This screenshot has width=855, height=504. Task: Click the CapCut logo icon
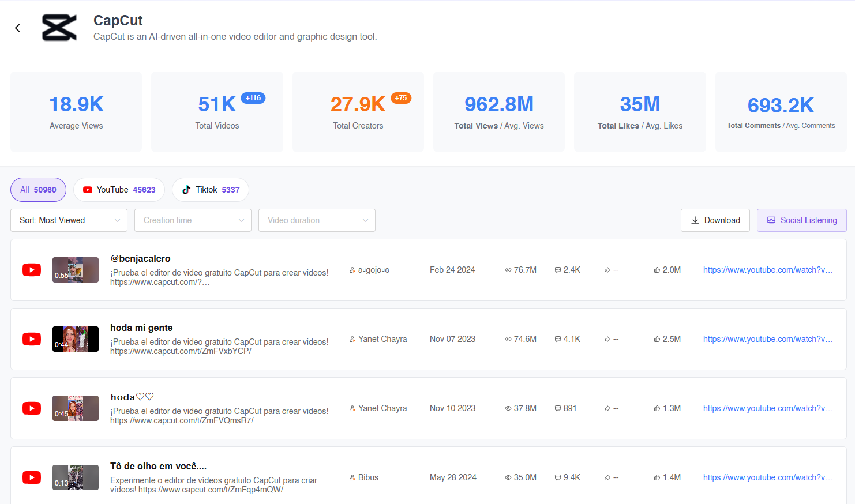pyautogui.click(x=59, y=28)
